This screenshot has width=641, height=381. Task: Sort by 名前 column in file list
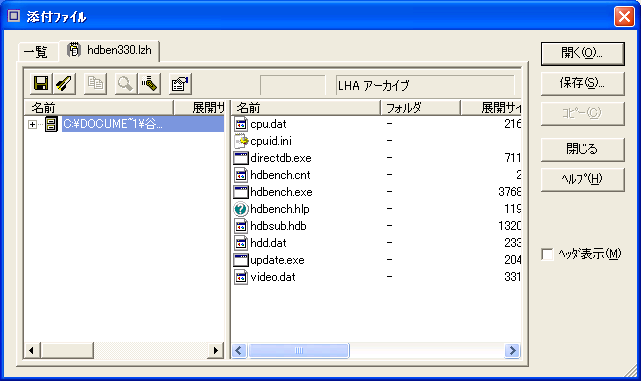tap(307, 108)
